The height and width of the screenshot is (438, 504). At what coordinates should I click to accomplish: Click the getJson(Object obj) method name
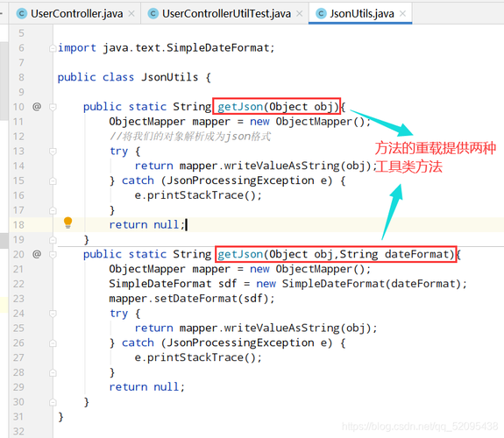[240, 107]
